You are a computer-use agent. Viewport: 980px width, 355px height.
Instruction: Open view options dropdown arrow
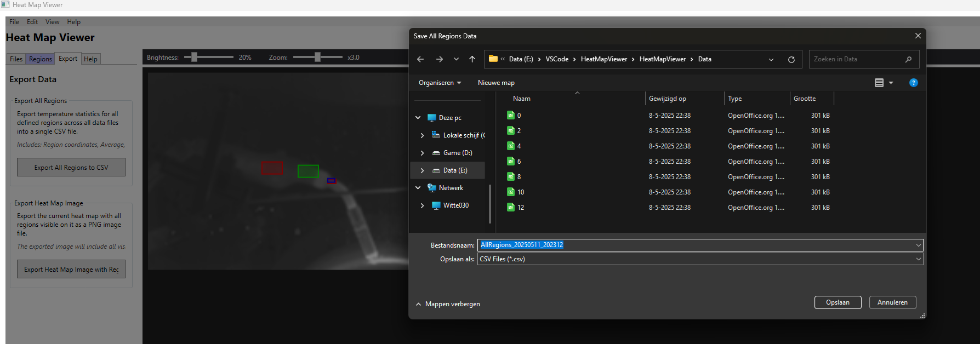pos(891,83)
